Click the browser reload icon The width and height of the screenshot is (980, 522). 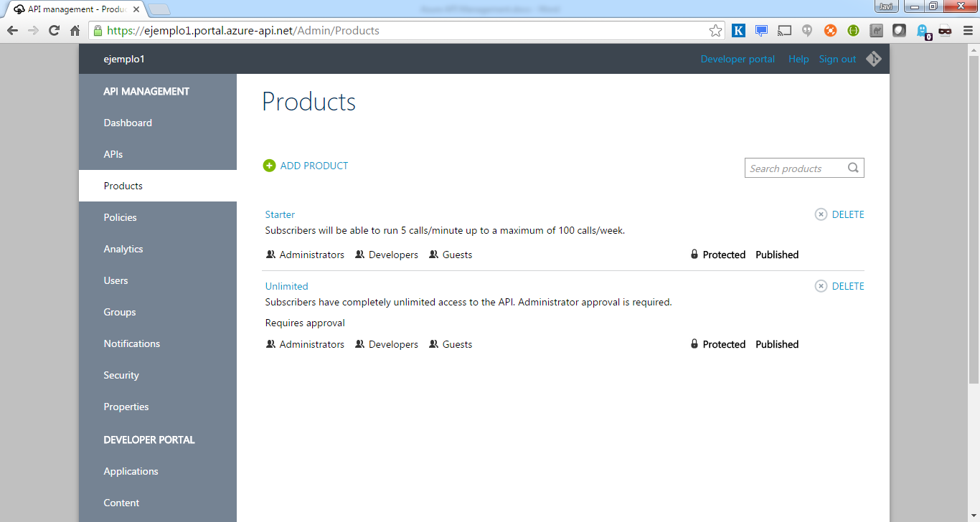pos(54,31)
